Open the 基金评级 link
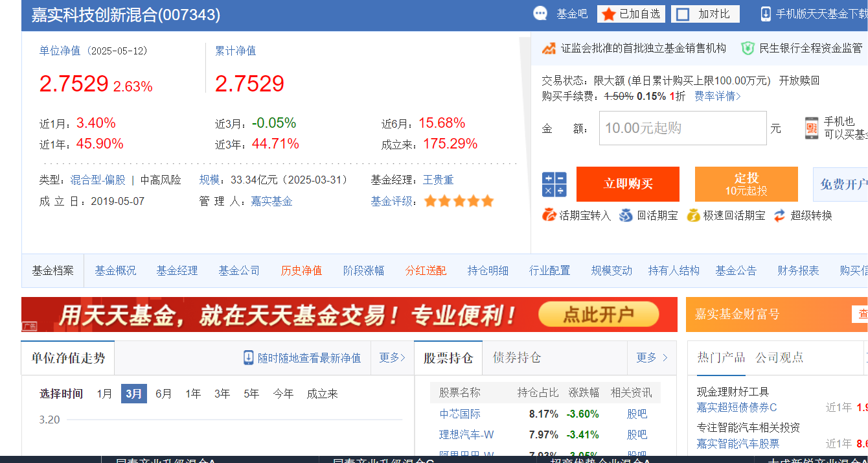The image size is (868, 463). tap(391, 201)
